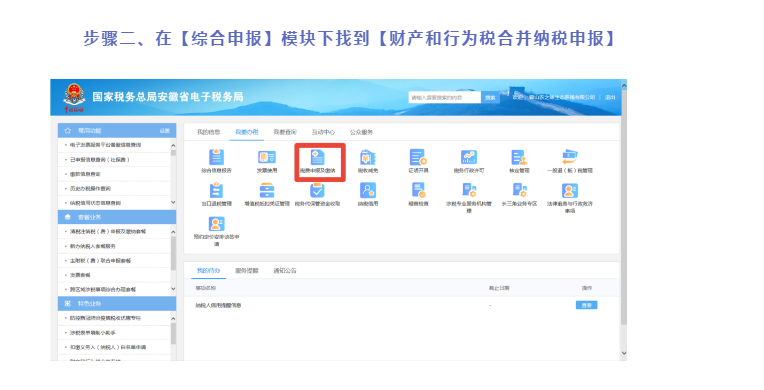This screenshot has width=764, height=390.
Task: Click the star icon beside 常用功能
Action: pos(68,131)
